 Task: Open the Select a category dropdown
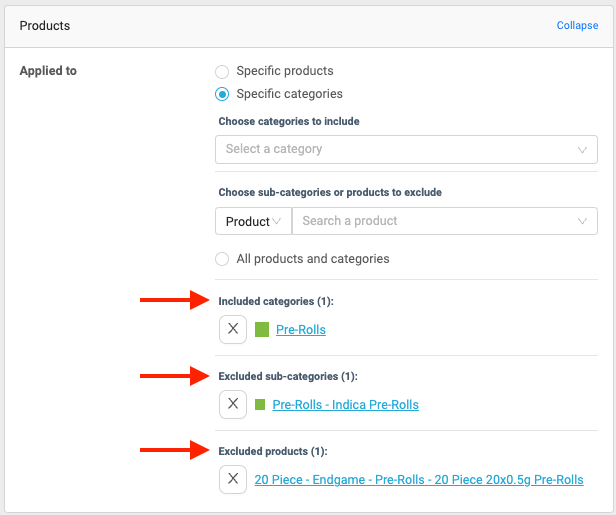tap(406, 149)
